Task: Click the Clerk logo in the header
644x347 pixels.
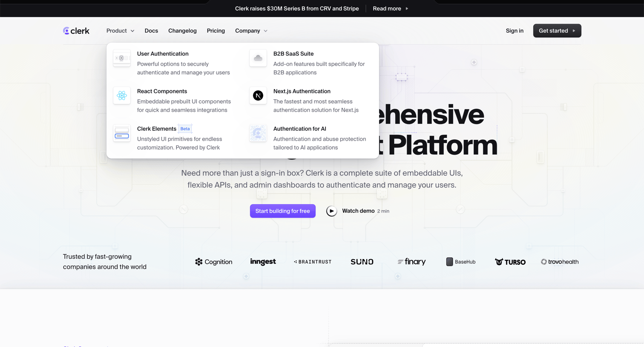Action: [x=76, y=31]
